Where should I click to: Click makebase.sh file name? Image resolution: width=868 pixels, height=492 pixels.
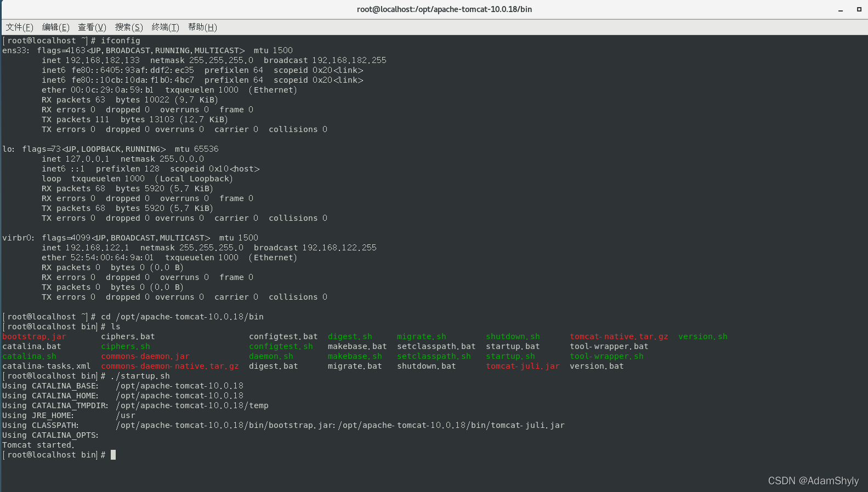coord(355,356)
